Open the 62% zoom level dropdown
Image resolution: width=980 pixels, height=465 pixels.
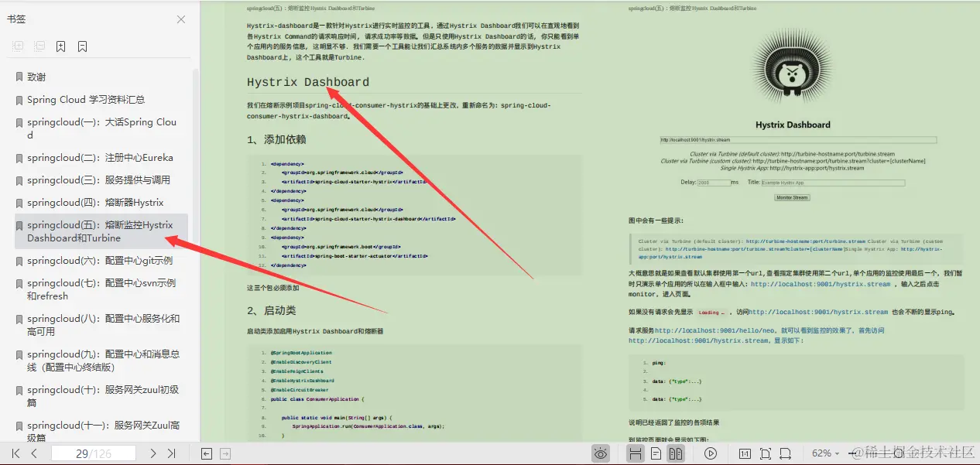coord(826,453)
